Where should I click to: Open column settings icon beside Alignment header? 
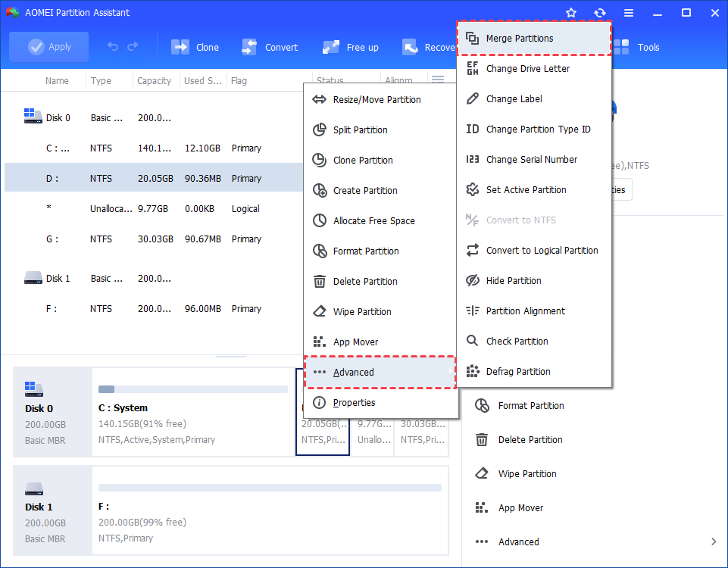pos(438,79)
